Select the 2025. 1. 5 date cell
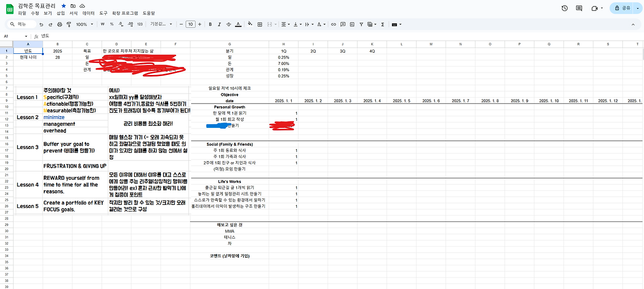Image resolution: width=644 pixels, height=289 pixels. [x=401, y=101]
